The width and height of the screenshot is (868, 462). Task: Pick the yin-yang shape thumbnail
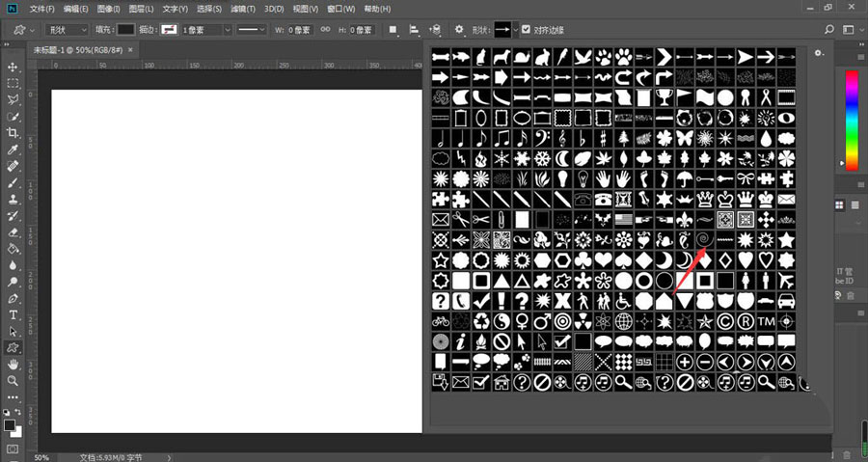point(502,321)
